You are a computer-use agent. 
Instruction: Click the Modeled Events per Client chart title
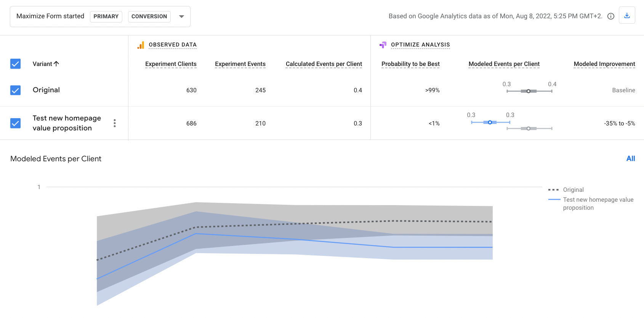[x=56, y=159]
